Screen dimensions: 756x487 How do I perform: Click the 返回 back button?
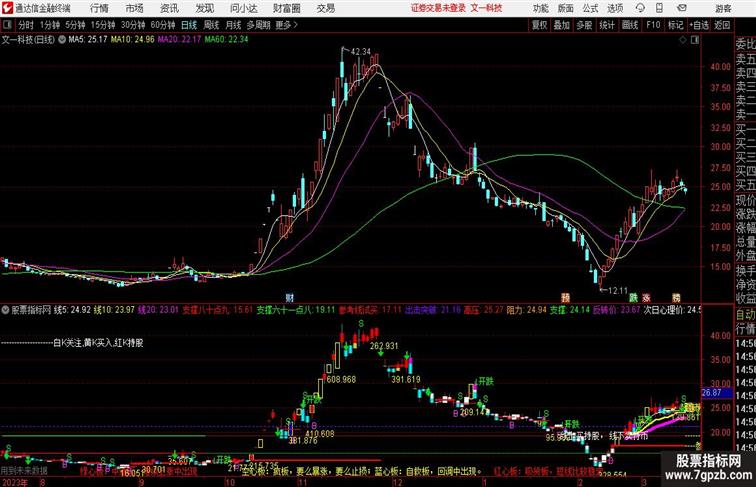pyautogui.click(x=722, y=25)
